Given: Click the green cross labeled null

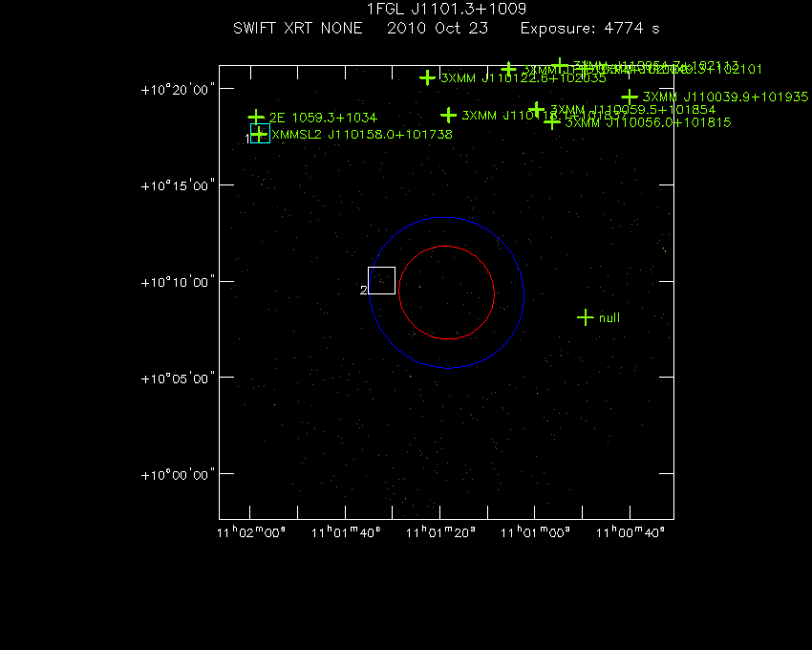Looking at the screenshot, I should click(x=586, y=317).
